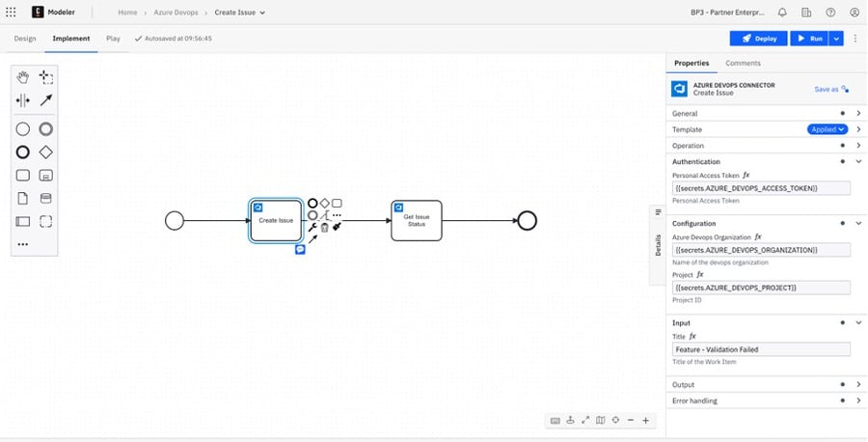Pick the Data Object palette icon
The image size is (868, 442).
(23, 198)
